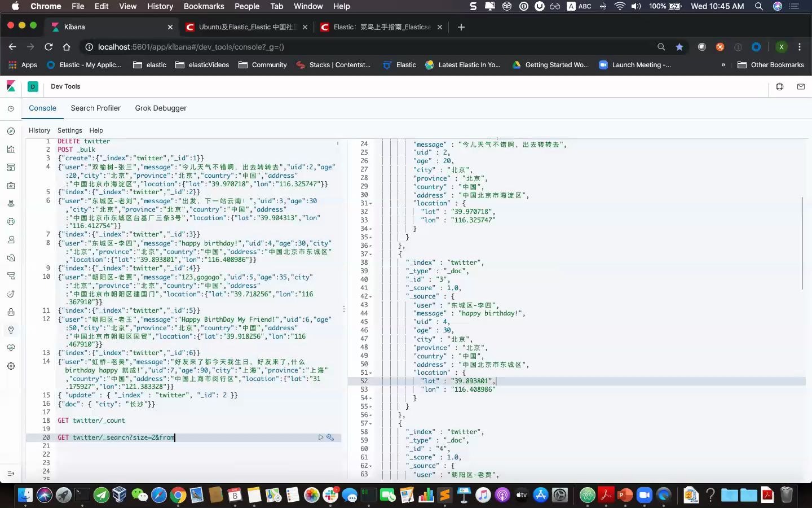
Task: Select the Dev Tools wrench in the sidebar
Action: coord(11,329)
